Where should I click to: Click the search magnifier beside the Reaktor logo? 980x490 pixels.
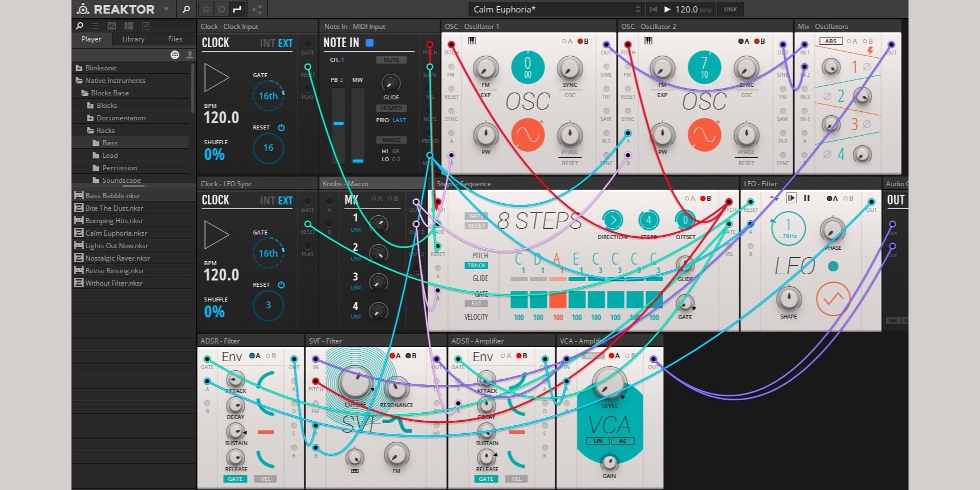186,9
